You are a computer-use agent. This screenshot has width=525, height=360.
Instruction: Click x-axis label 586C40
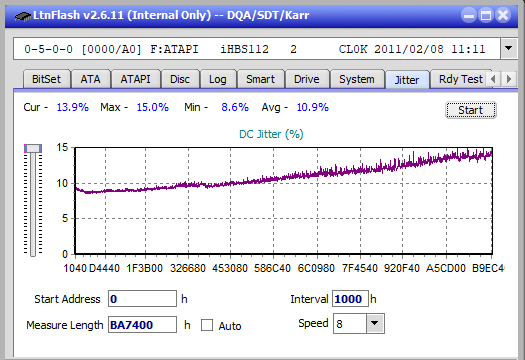pyautogui.click(x=272, y=268)
